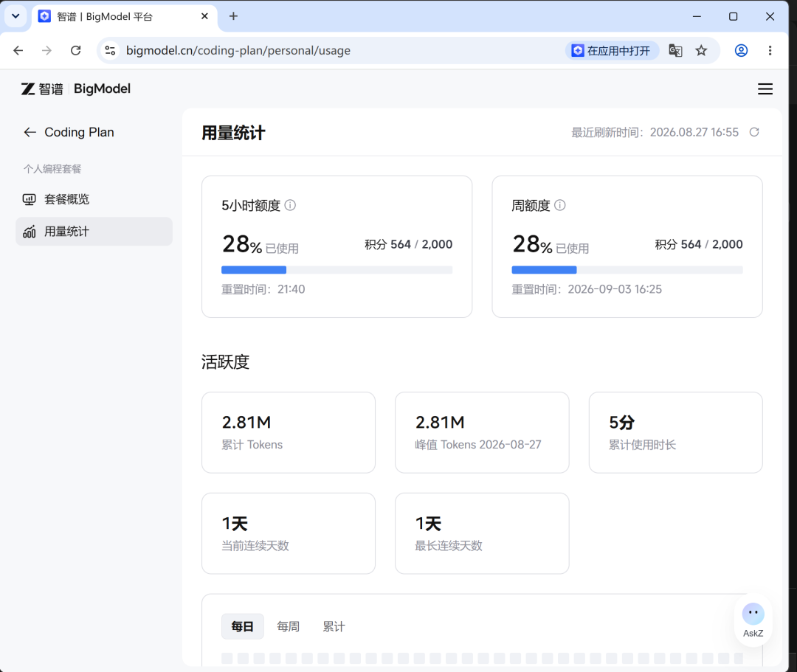797x672 pixels.
Task: Click the browser forward arrow
Action: click(x=46, y=50)
